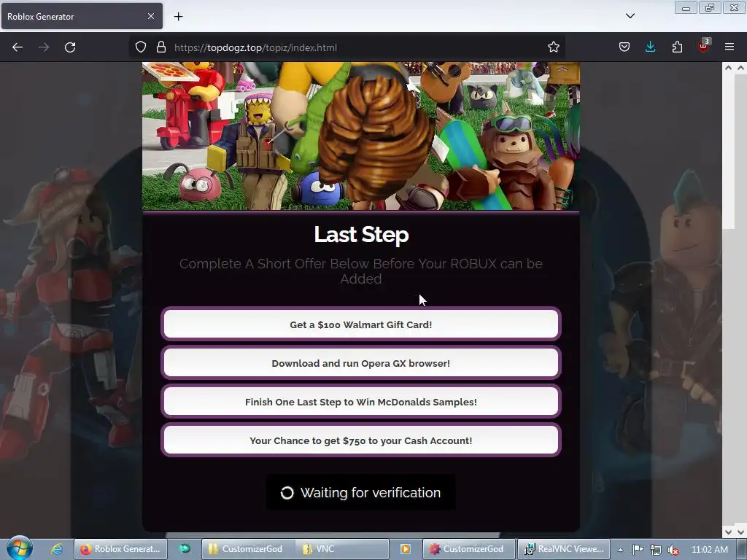
Task: Click the muted volume tray icon
Action: tap(673, 550)
